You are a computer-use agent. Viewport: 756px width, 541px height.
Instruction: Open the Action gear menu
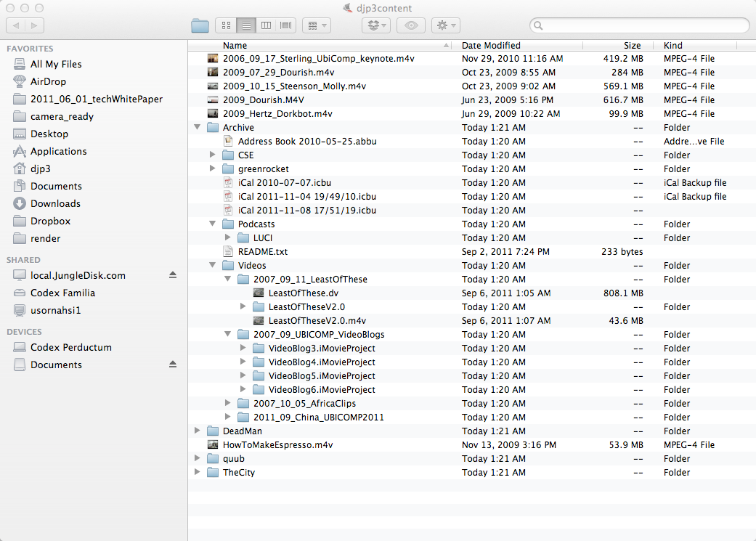click(445, 25)
